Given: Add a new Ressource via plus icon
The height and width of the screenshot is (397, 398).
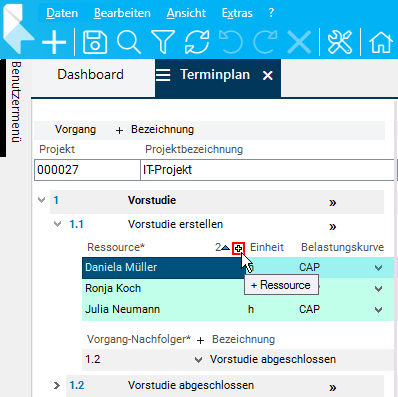Looking at the screenshot, I should point(238,248).
